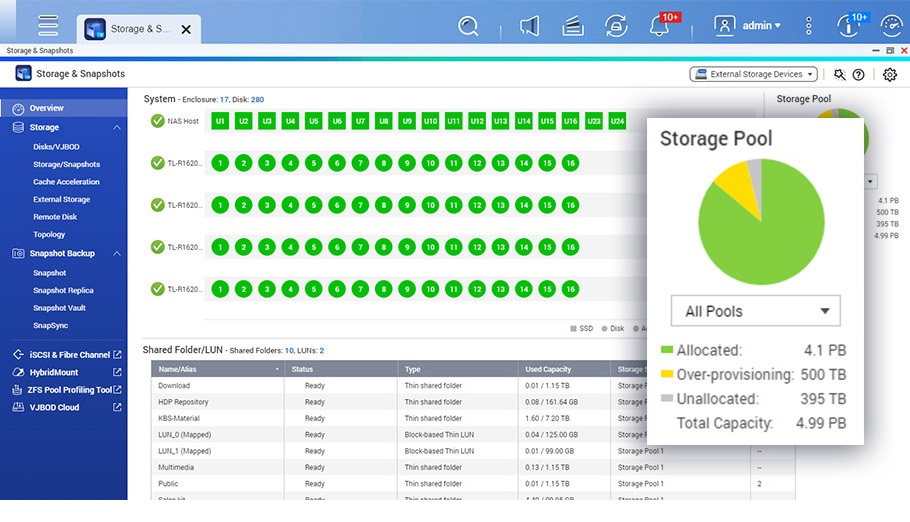Screen dimensions: 910x522
Task: Open External Storage sidebar item
Action: [x=62, y=199]
